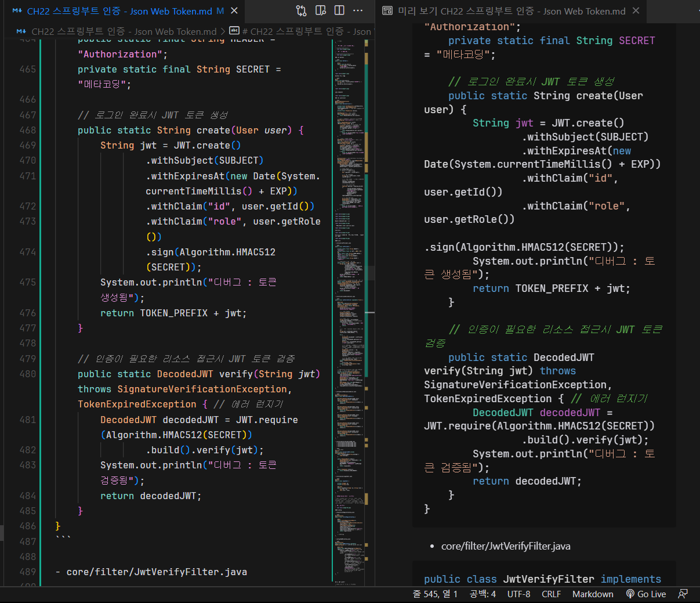Click the Markdown file icon on the editor tab
Screen dimensions: 700x603
coord(17,11)
